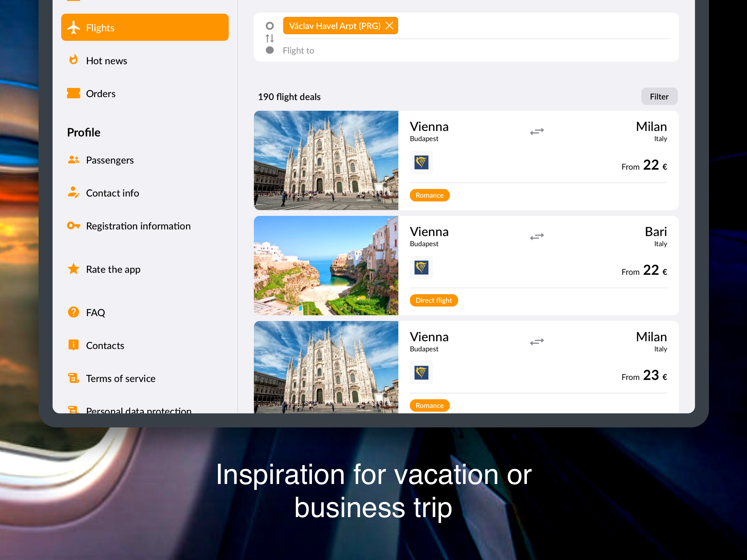Select the Flights menu item
The width and height of the screenshot is (747, 560).
pyautogui.click(x=145, y=27)
